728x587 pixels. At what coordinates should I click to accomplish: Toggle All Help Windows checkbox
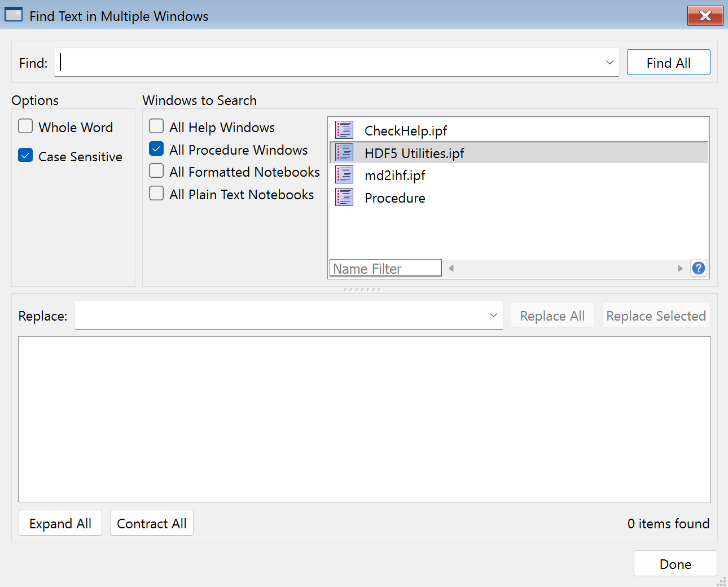click(x=156, y=126)
